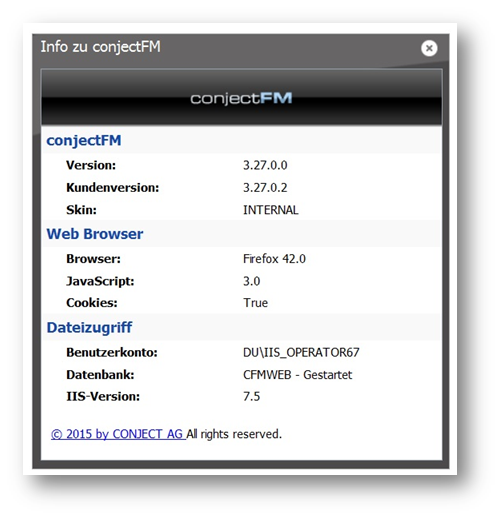The image size is (500, 518).
Task: Click the conjectFM logo banner
Action: click(x=242, y=98)
